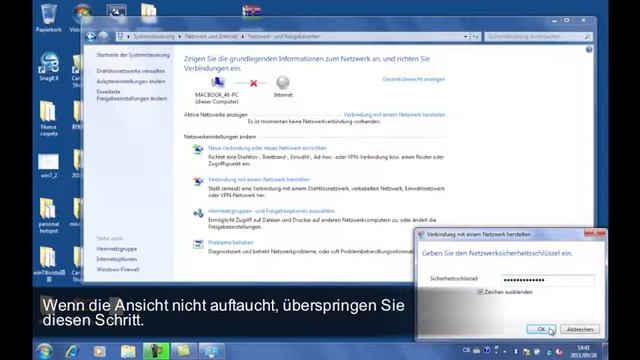Viewport: 640px width, 360px height.
Task: Open Internetoptionen in sidebar
Action: coord(117,259)
